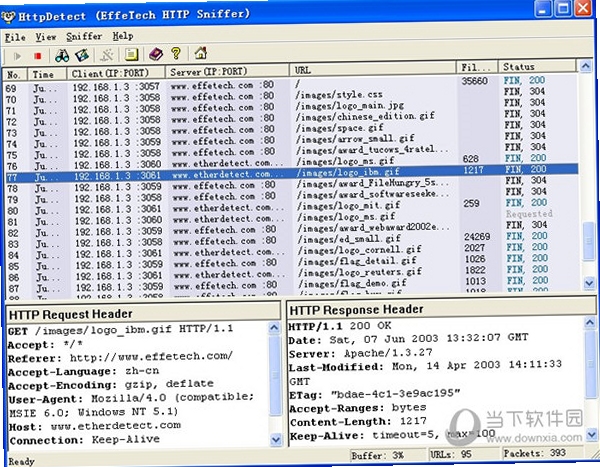Select row with /images/chinese_edition.gif
This screenshot has height=467, width=600.
coord(291,118)
